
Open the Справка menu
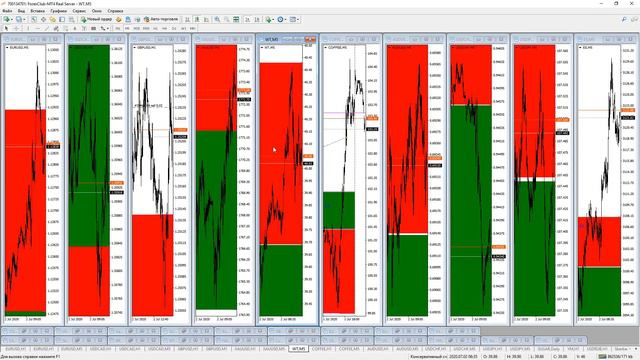[x=115, y=11]
